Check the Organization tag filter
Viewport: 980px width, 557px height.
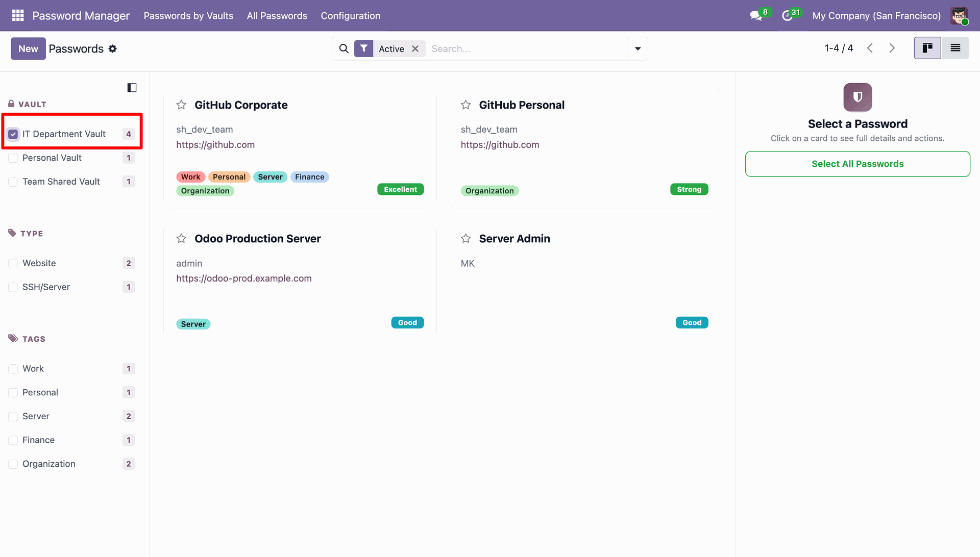13,464
